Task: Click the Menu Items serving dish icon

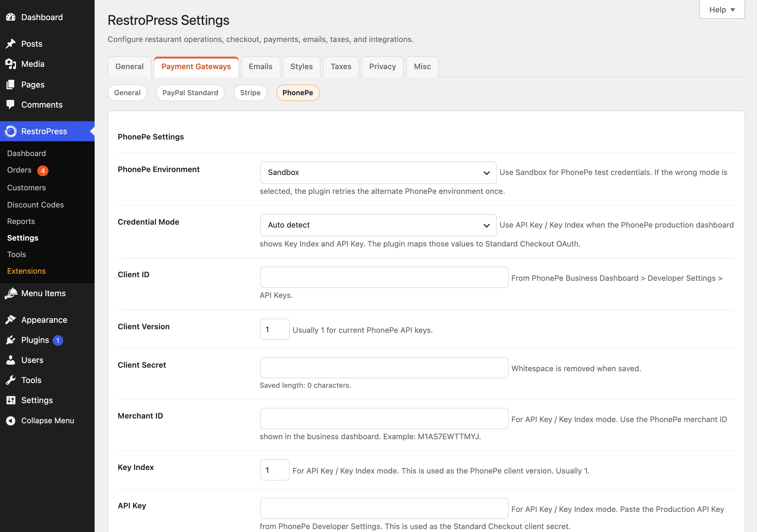Action: [x=11, y=293]
